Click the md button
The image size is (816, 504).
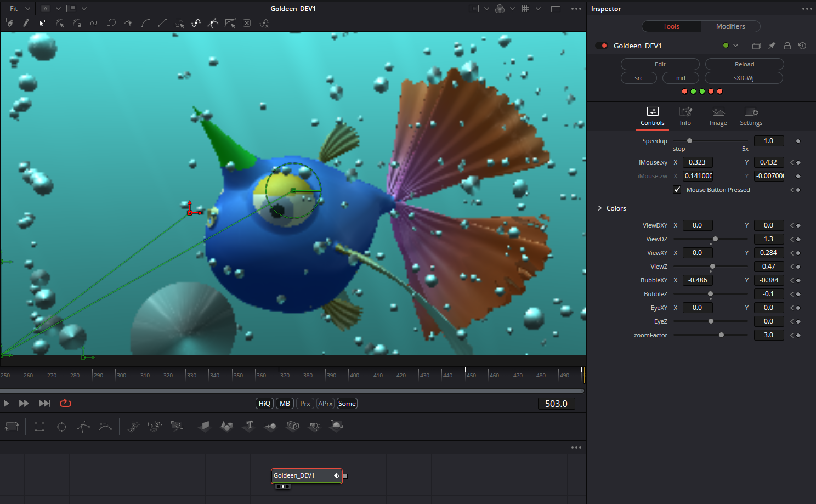[x=681, y=78]
